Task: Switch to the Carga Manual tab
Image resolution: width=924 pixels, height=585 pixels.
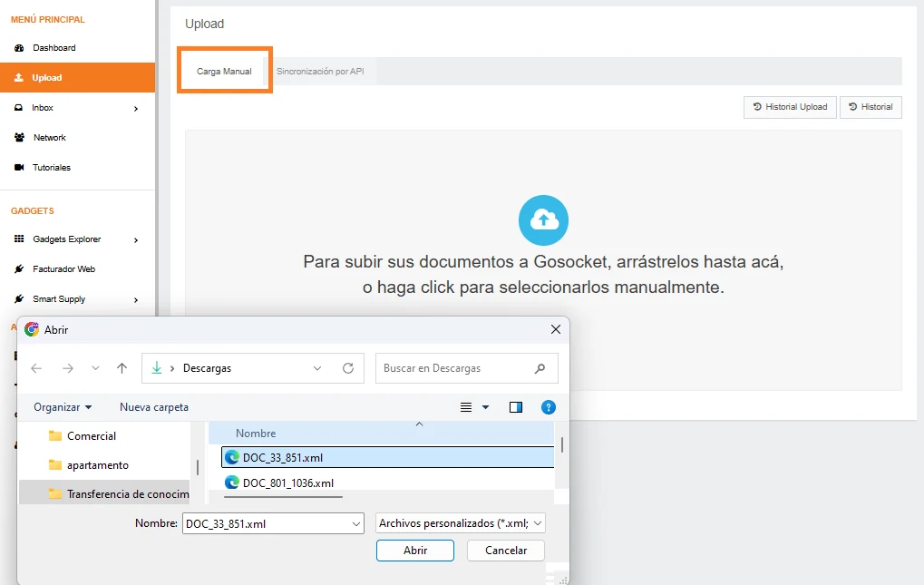Action: pos(224,71)
